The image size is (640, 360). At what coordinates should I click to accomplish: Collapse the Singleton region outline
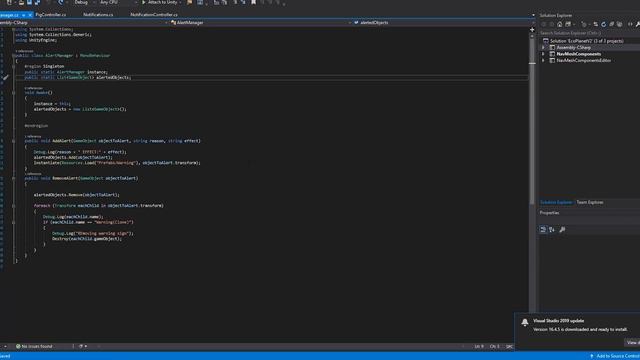point(13,66)
